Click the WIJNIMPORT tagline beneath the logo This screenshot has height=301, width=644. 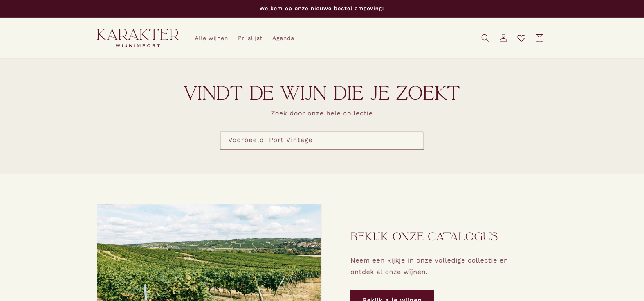tap(138, 45)
